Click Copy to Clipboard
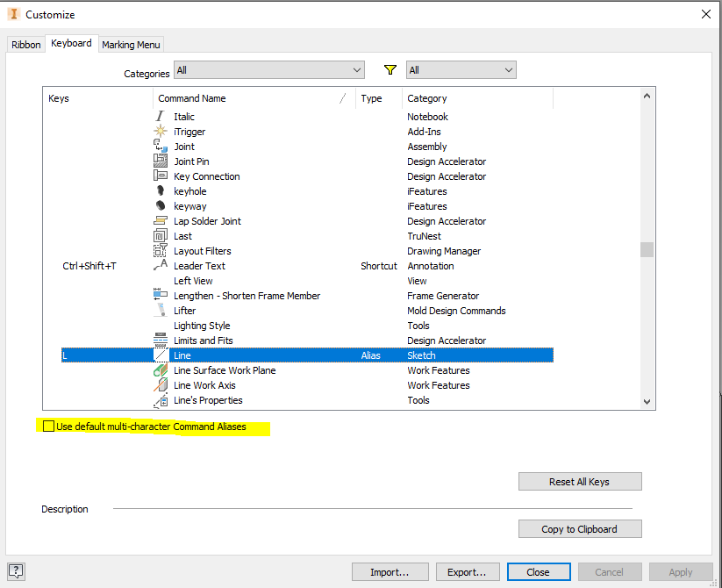Viewport: 722px width, 588px height. coord(579,528)
